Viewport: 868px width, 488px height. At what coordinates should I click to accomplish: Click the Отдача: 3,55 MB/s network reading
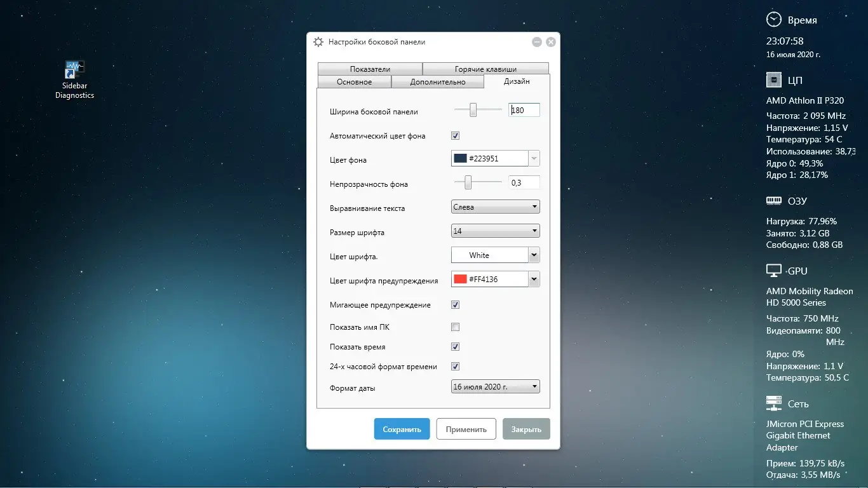tap(803, 475)
